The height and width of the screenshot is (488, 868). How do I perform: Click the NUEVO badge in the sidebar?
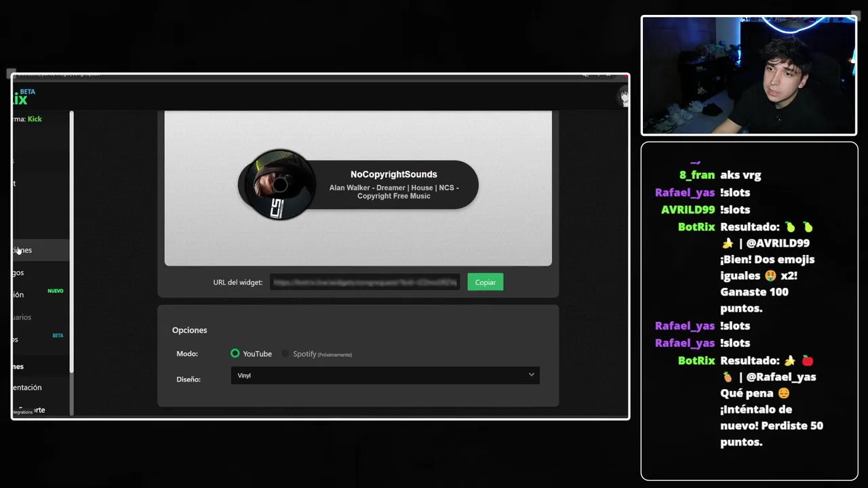pyautogui.click(x=56, y=291)
